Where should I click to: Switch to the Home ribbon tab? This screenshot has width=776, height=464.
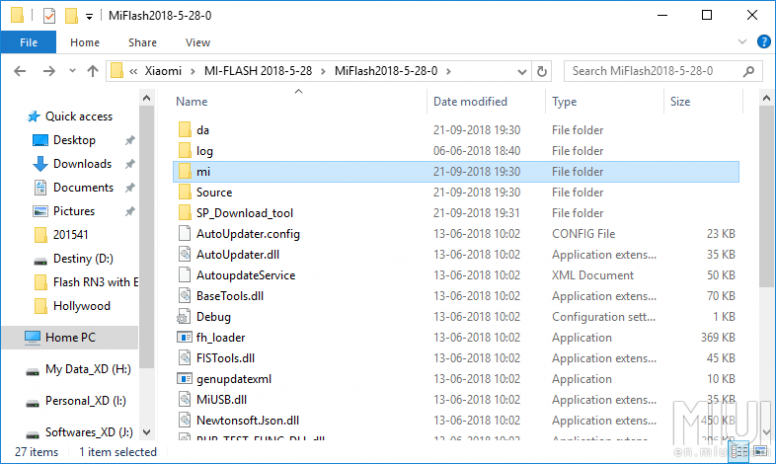(x=85, y=43)
